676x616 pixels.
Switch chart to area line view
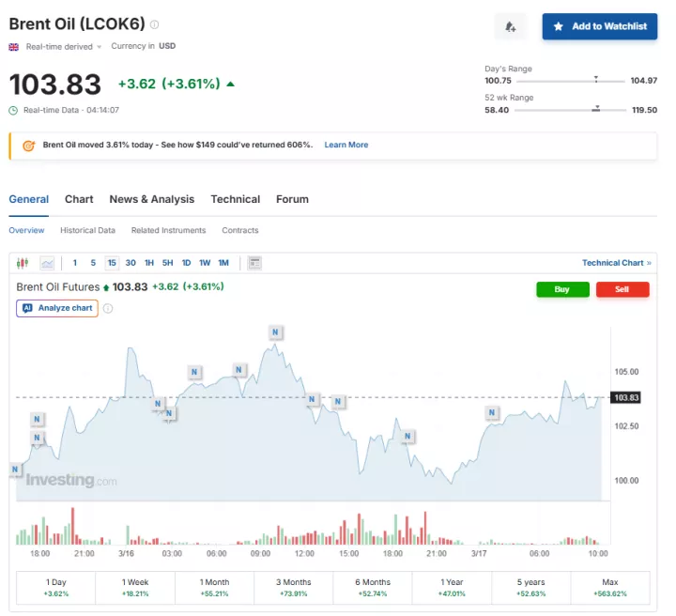coord(47,263)
